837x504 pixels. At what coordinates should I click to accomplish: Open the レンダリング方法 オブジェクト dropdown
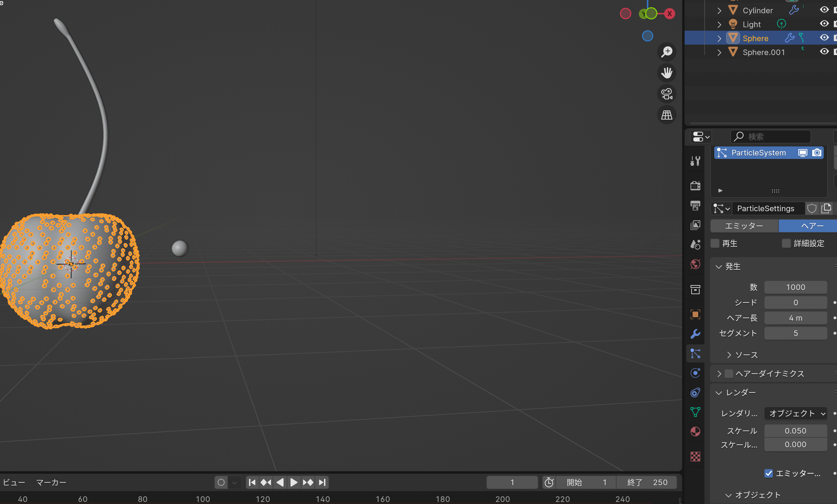pyautogui.click(x=796, y=413)
